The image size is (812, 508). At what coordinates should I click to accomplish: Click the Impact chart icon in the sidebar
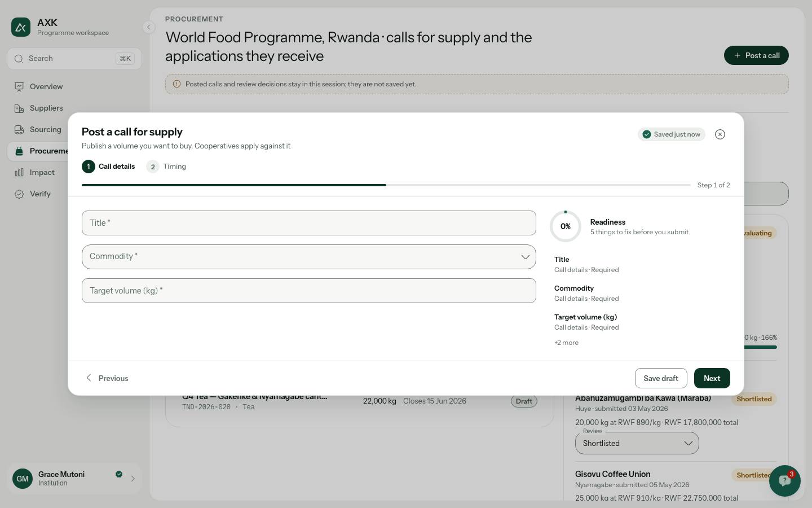(19, 172)
